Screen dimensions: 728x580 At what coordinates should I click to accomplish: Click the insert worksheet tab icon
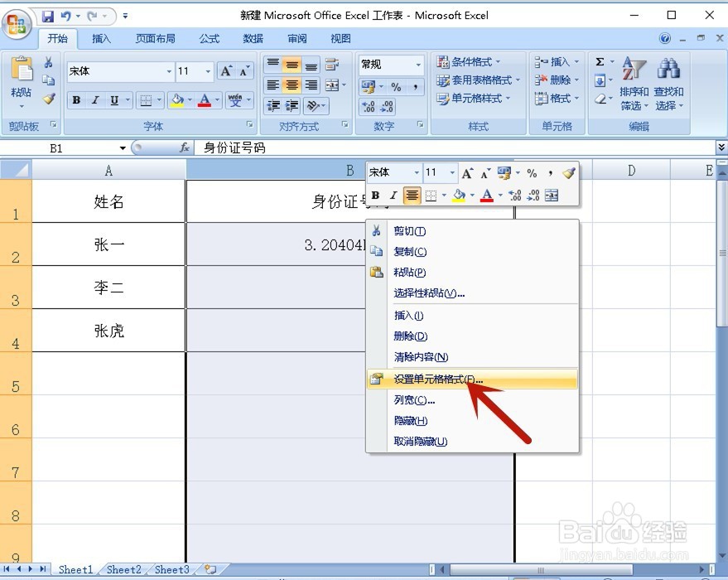tap(211, 569)
